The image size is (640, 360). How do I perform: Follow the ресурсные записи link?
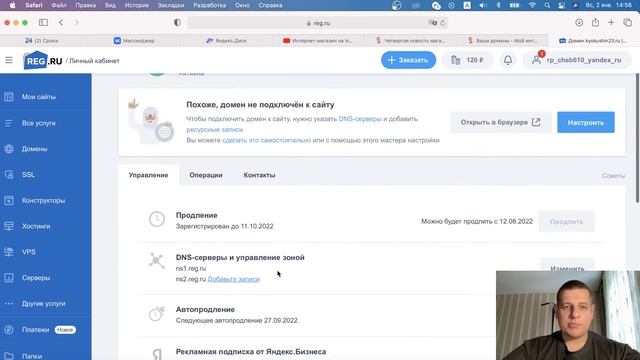point(215,130)
